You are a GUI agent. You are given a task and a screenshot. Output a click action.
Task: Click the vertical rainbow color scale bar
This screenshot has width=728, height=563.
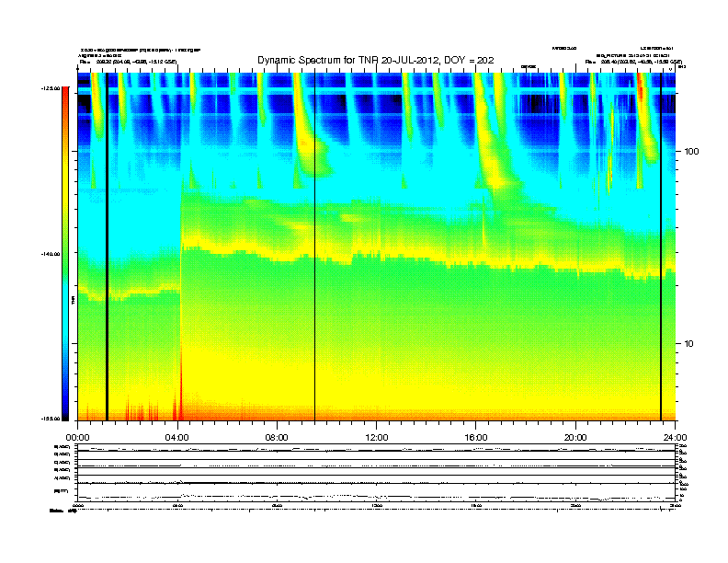65,254
